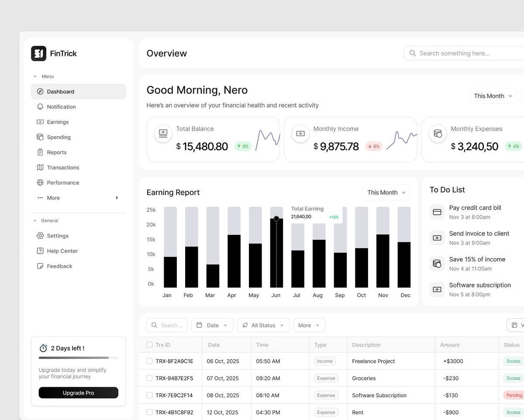Open the All Status filter dropdown
The width and height of the screenshot is (524, 420).
(263, 325)
